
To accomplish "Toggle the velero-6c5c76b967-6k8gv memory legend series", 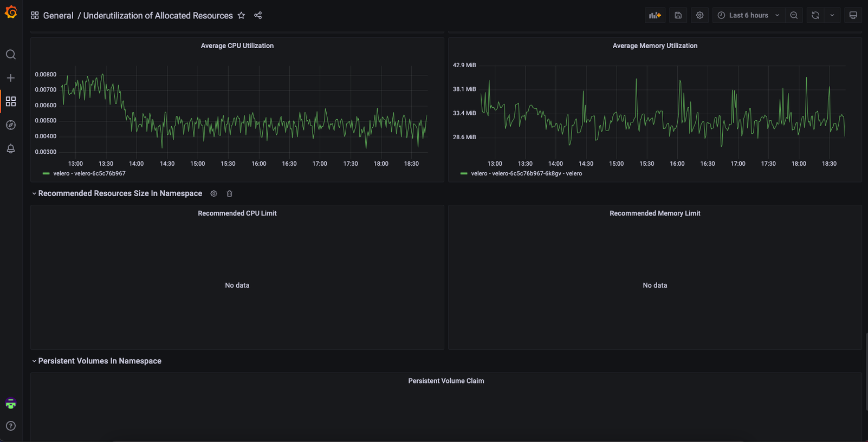I will [x=527, y=174].
